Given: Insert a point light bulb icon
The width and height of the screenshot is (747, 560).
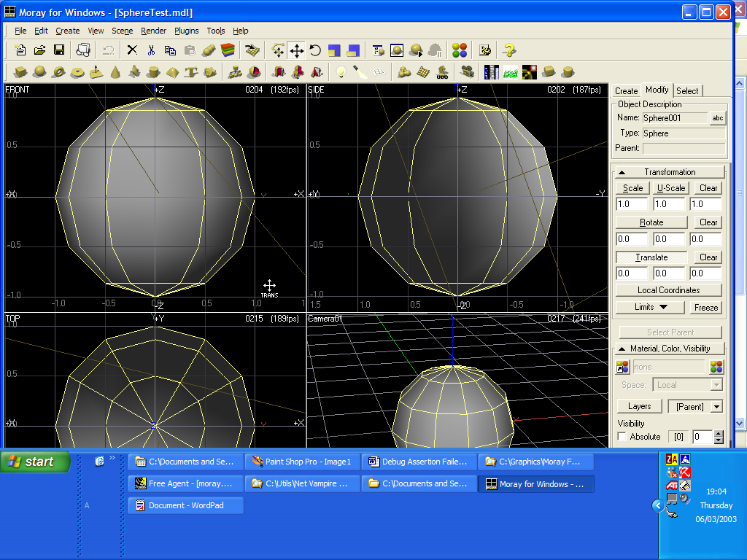Looking at the screenshot, I should (340, 71).
